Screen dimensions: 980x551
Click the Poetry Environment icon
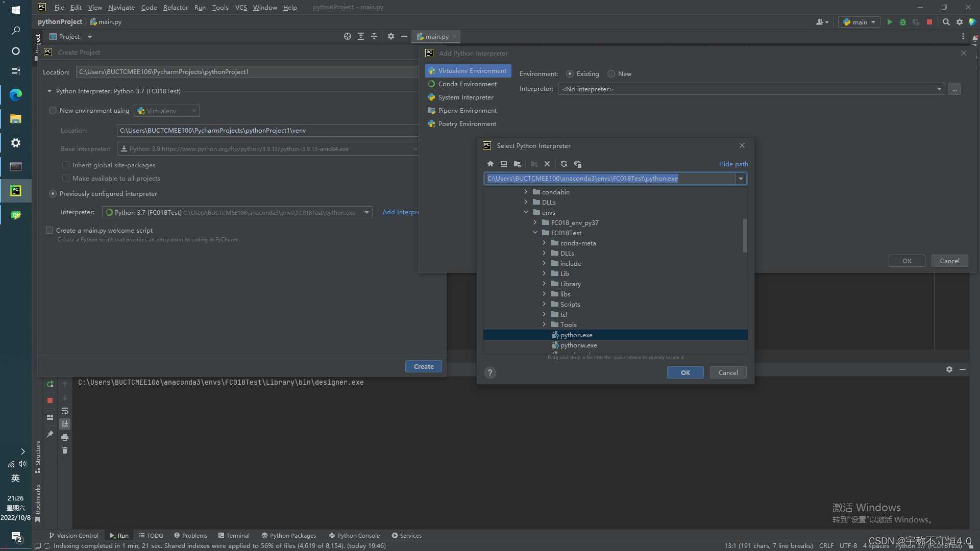click(431, 124)
